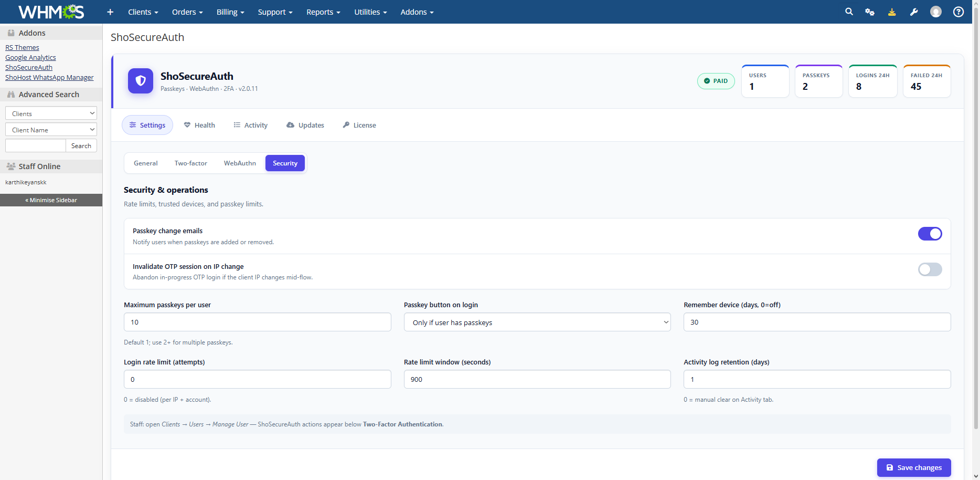Switch to the Health tab

coord(199,125)
